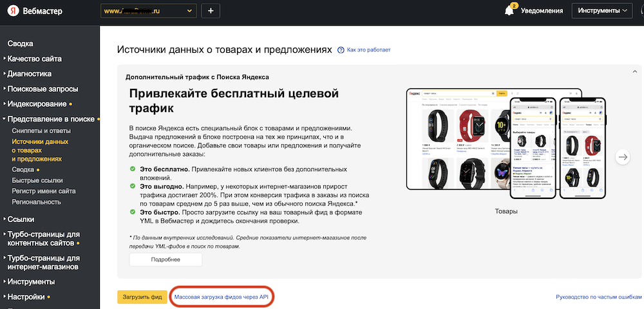Open the site selector dropdown

coord(149,11)
